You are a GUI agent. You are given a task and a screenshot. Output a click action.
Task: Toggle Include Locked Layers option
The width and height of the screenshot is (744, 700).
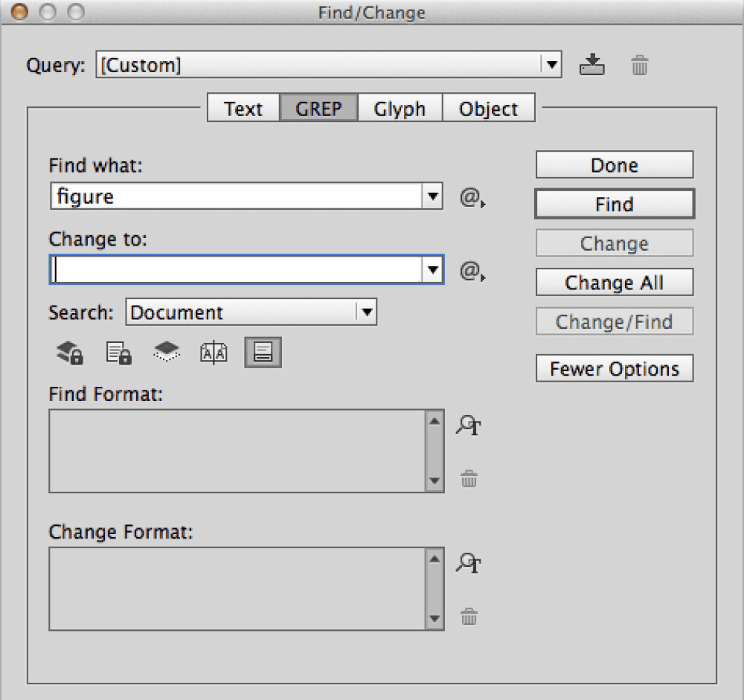coord(70,353)
